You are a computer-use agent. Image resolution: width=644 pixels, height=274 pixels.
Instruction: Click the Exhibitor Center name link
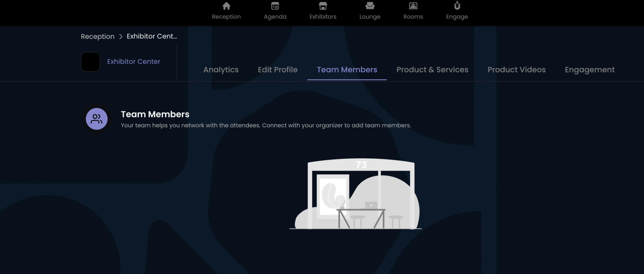coord(134,62)
